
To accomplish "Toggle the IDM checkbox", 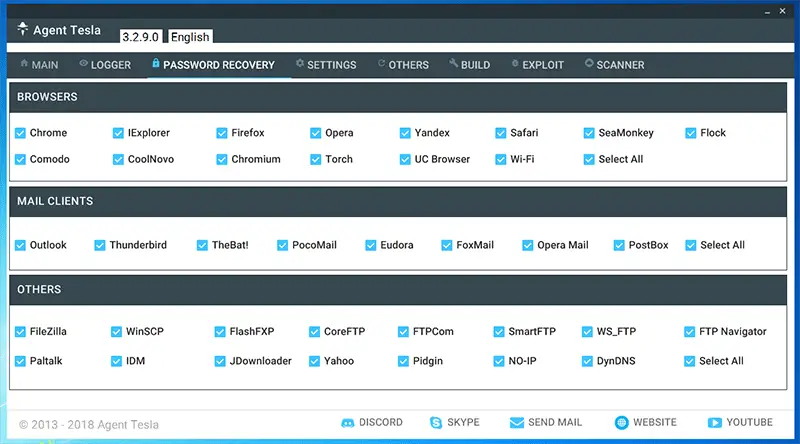I will pos(116,361).
